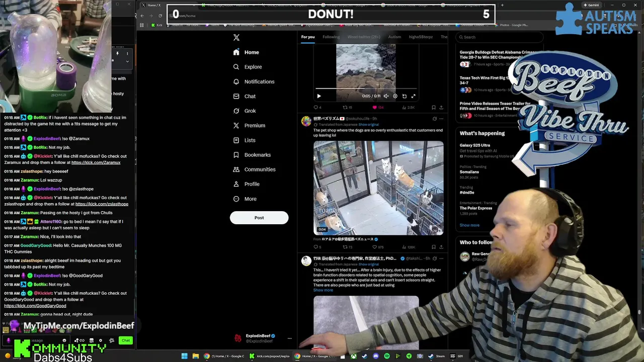
Task: Open Lists in the X sidebar
Action: point(244,140)
